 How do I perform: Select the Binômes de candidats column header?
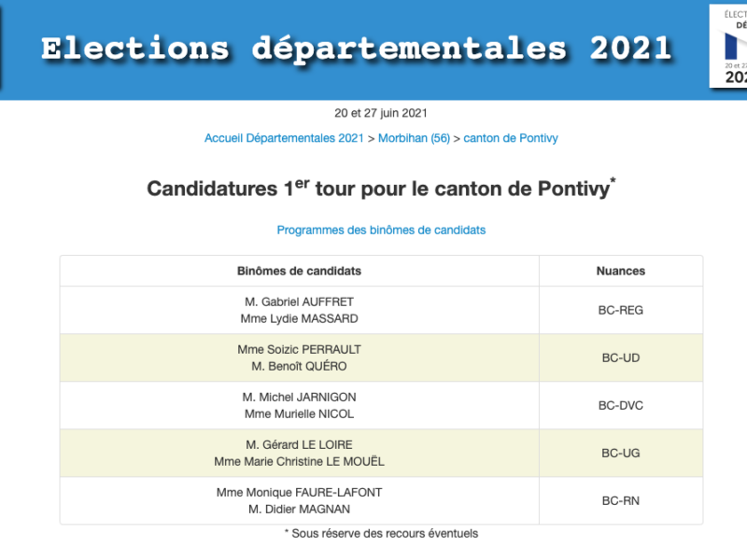click(299, 271)
